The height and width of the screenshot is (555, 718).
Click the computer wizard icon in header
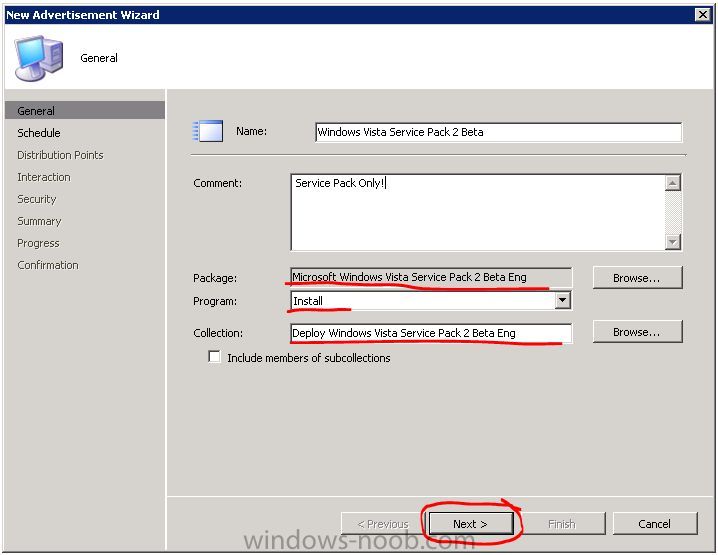click(x=38, y=58)
